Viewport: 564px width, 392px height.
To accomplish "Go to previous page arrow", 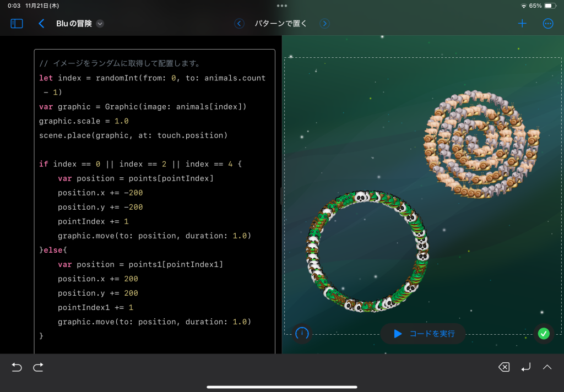I will click(x=239, y=24).
